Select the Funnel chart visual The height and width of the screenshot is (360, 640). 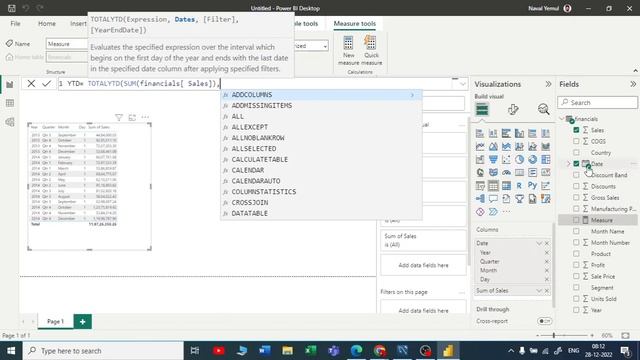(x=493, y=160)
